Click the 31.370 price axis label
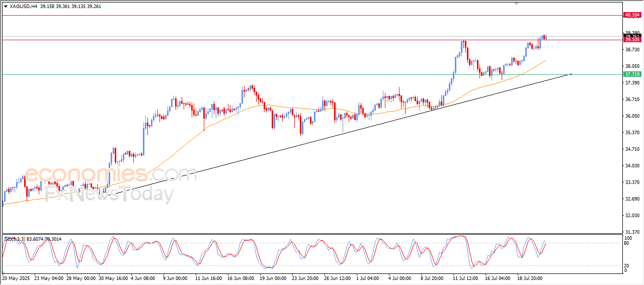This screenshot has width=644, height=285. point(631,232)
